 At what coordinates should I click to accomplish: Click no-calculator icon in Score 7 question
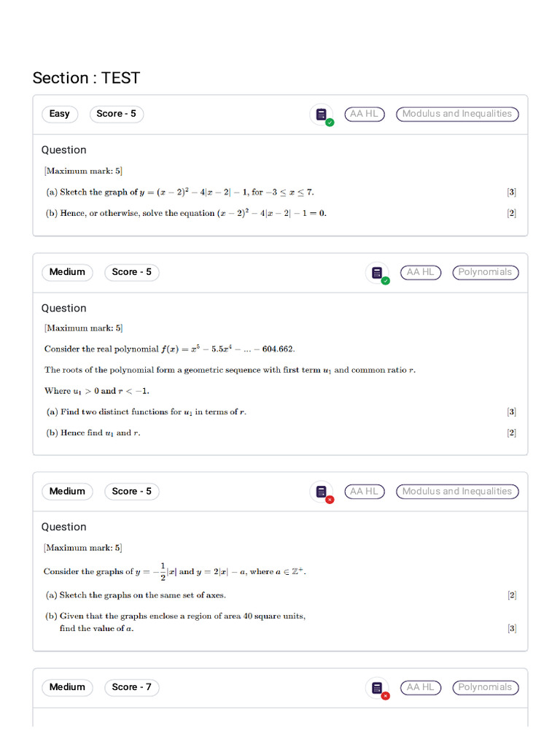(378, 687)
